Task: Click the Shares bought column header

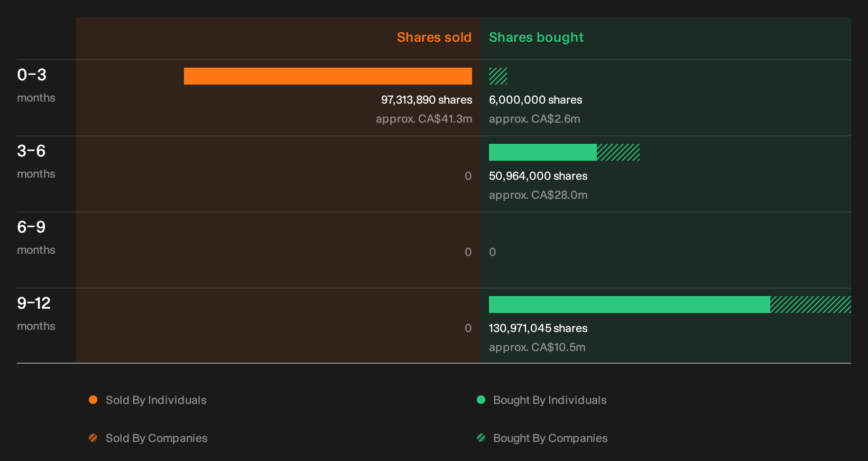Action: pyautogui.click(x=536, y=38)
